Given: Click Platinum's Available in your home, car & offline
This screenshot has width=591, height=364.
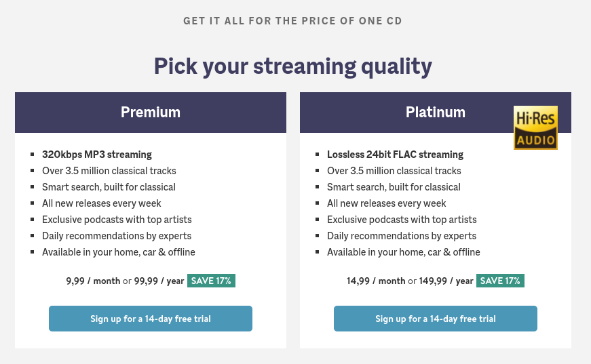Looking at the screenshot, I should click(404, 252).
